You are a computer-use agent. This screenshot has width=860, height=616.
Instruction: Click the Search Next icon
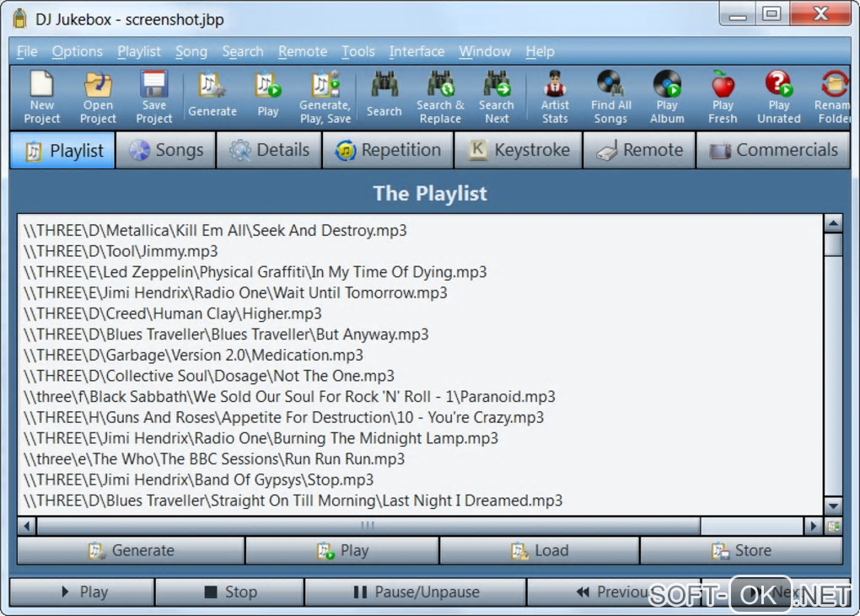497,97
